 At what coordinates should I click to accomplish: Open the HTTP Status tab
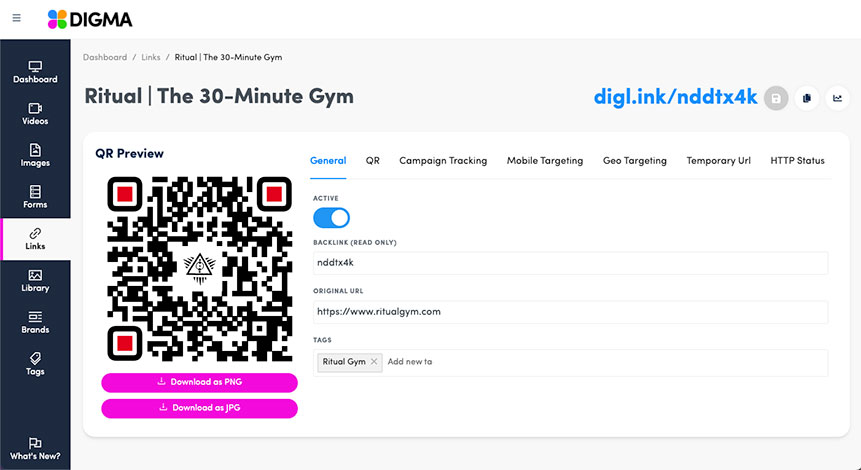(x=797, y=161)
